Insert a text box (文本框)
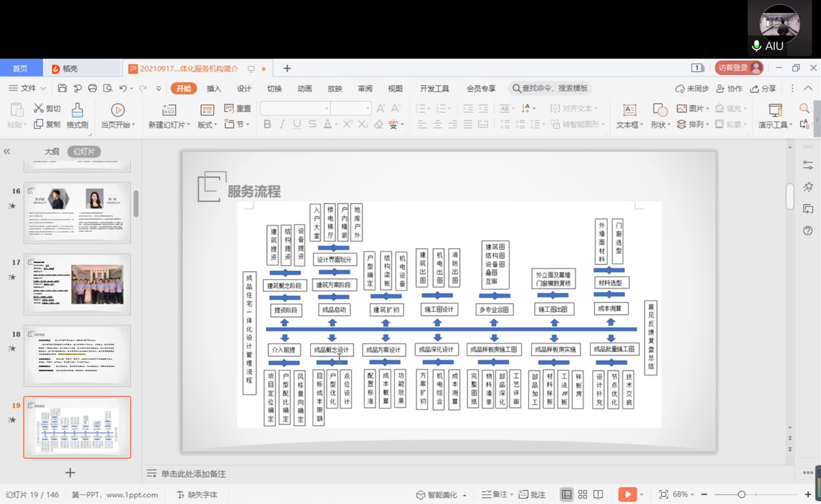The height and width of the screenshot is (504, 821). (x=629, y=116)
